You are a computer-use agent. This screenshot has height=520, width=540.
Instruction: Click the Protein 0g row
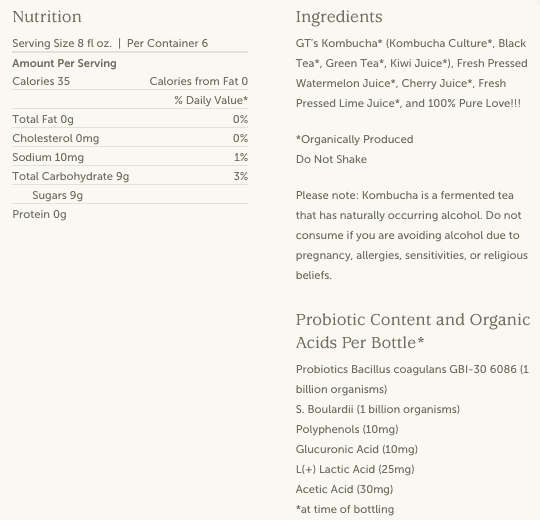(x=130, y=214)
